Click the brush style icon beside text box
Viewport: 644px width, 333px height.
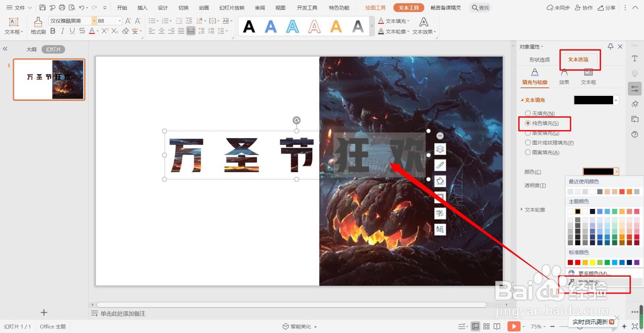pos(440,165)
